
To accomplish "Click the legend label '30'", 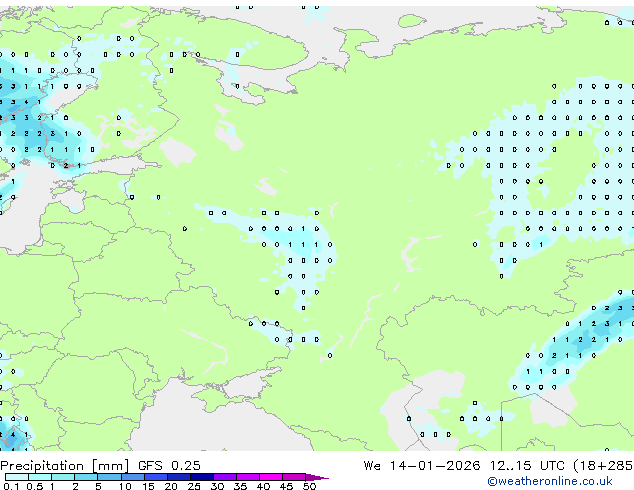I will 217,486.
